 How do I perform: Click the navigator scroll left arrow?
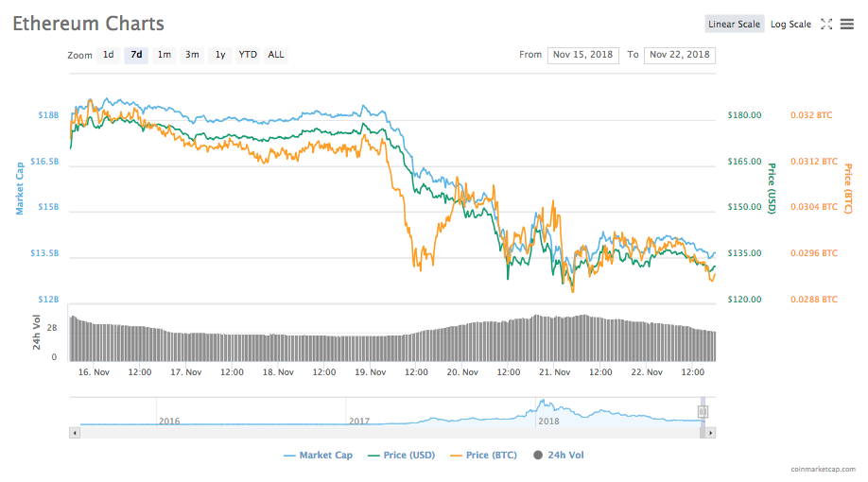[x=75, y=433]
